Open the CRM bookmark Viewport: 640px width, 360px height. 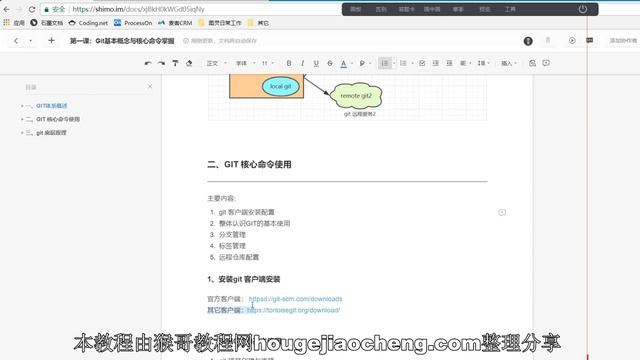[x=175, y=23]
